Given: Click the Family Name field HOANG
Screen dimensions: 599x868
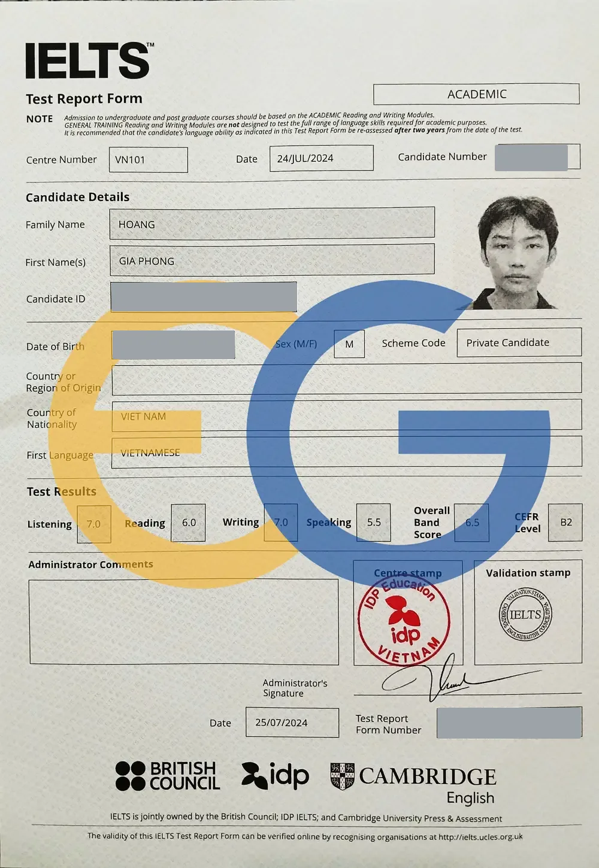Looking at the screenshot, I should 272,224.
